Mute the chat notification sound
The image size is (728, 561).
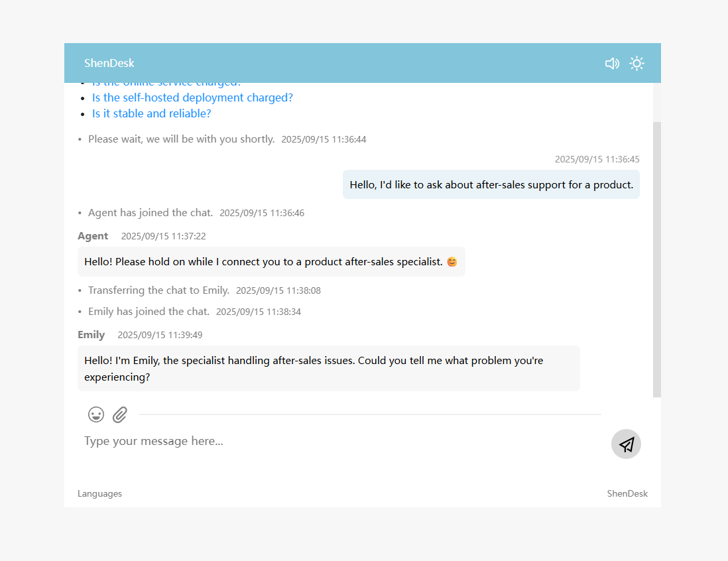tap(612, 64)
